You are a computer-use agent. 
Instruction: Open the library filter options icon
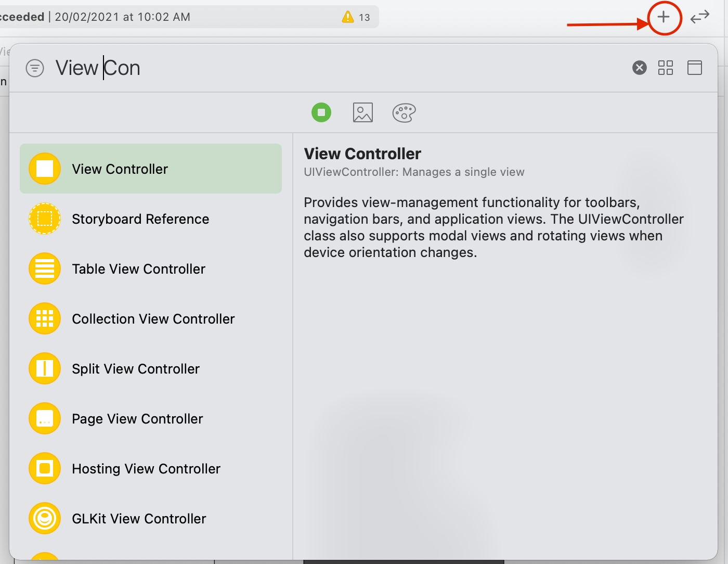pyautogui.click(x=35, y=68)
